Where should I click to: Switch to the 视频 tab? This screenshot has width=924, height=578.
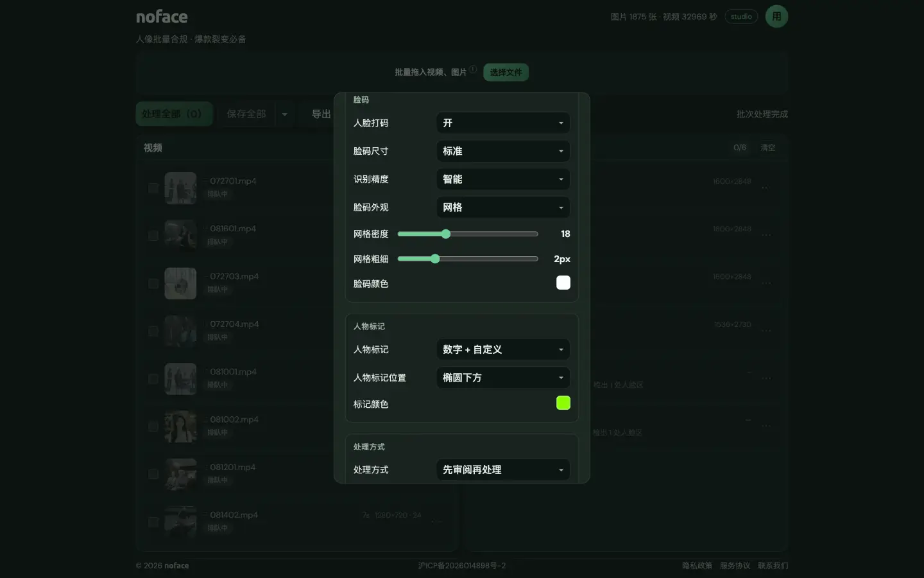click(153, 148)
